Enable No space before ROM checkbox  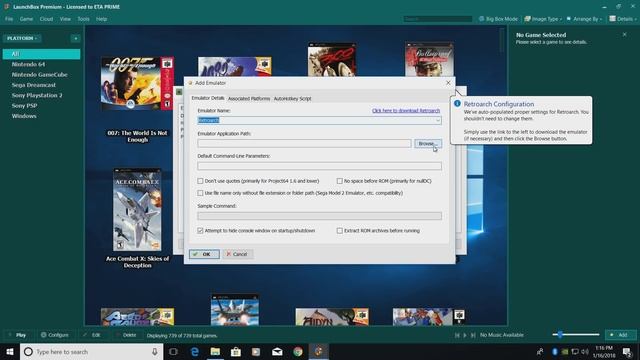pyautogui.click(x=340, y=181)
